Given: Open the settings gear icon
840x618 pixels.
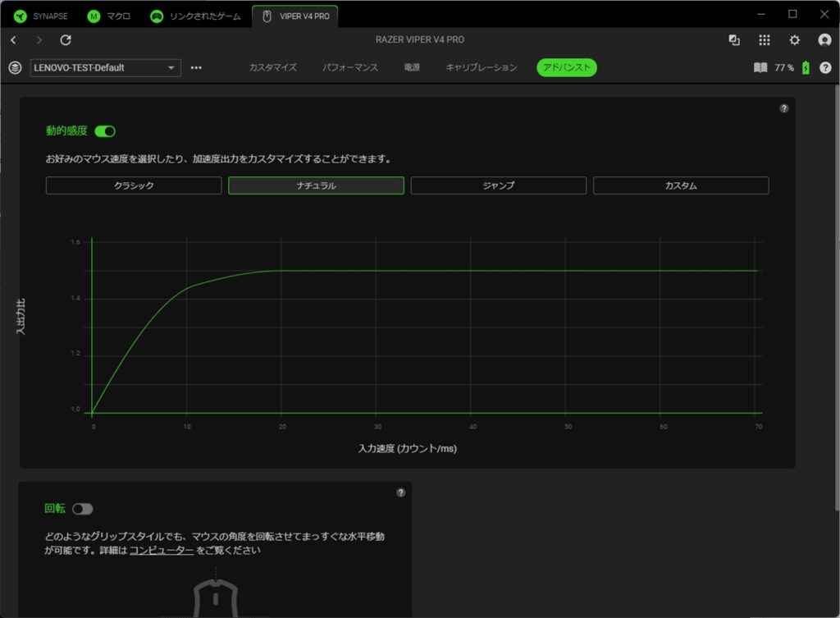Looking at the screenshot, I should coord(794,40).
